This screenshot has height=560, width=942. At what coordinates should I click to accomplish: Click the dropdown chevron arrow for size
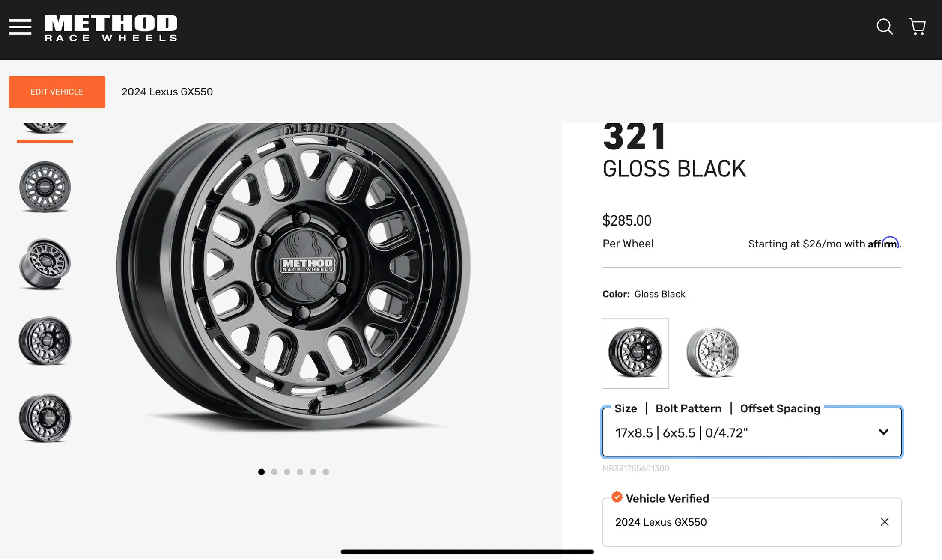click(x=883, y=432)
